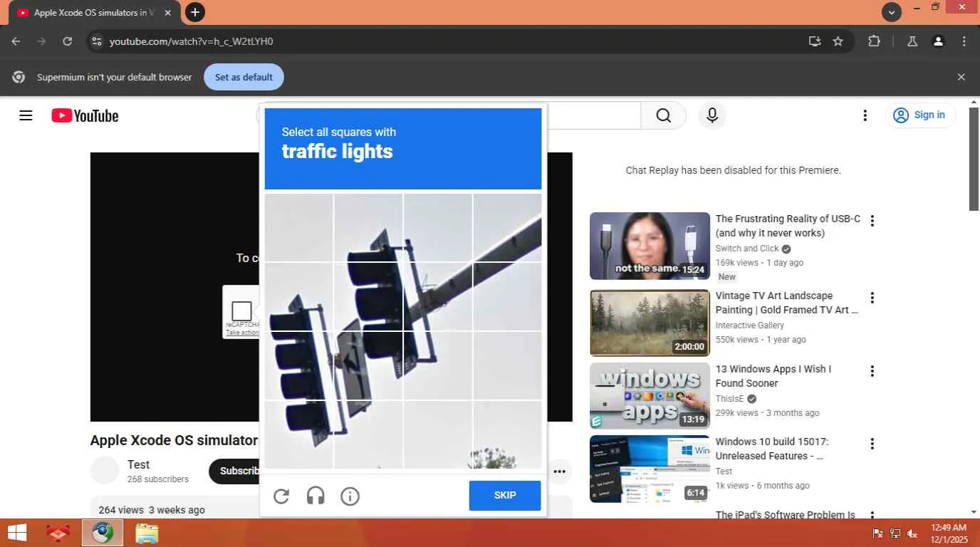
Task: Expand the tab search dropdown arrow
Action: (x=892, y=12)
